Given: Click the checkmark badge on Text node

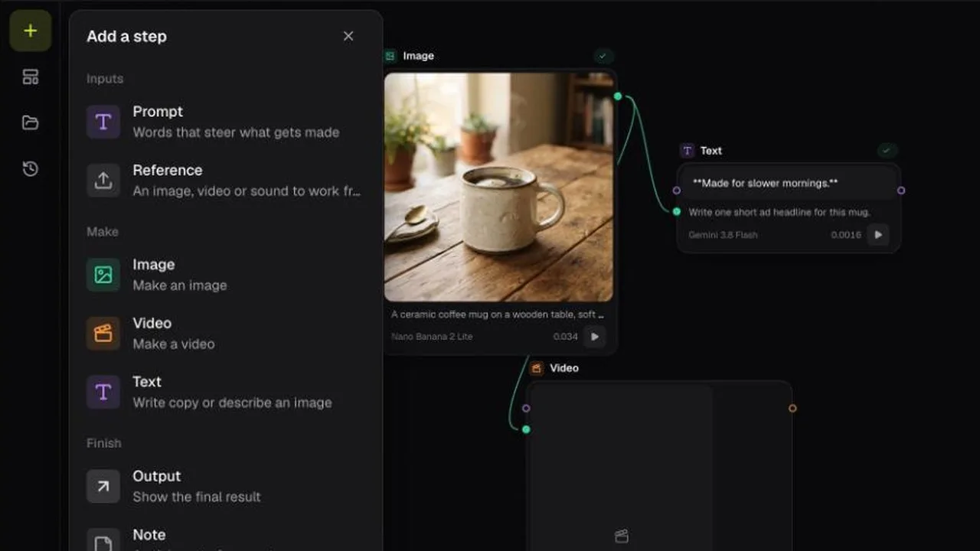Looking at the screenshot, I should [x=887, y=151].
